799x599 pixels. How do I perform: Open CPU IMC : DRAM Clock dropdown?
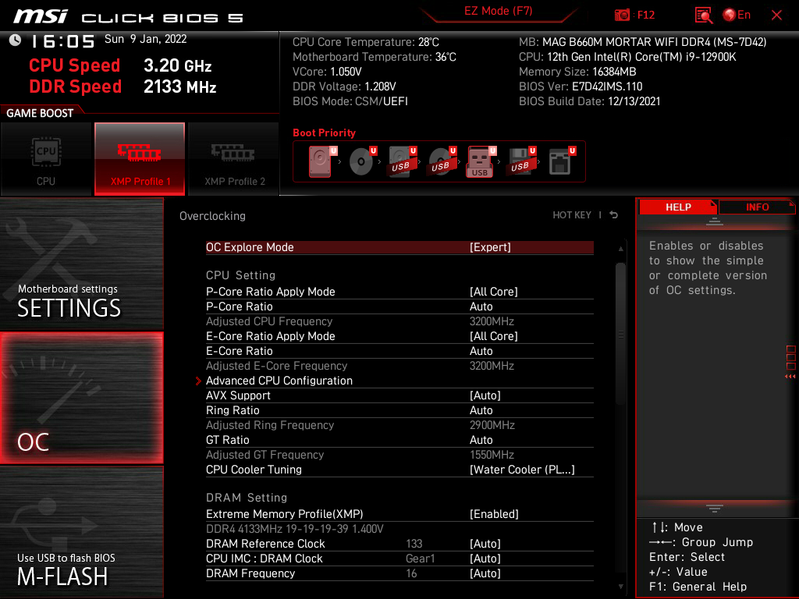tap(400, 558)
